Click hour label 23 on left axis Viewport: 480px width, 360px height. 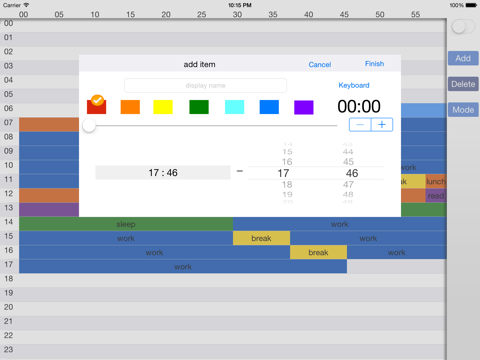(9, 349)
